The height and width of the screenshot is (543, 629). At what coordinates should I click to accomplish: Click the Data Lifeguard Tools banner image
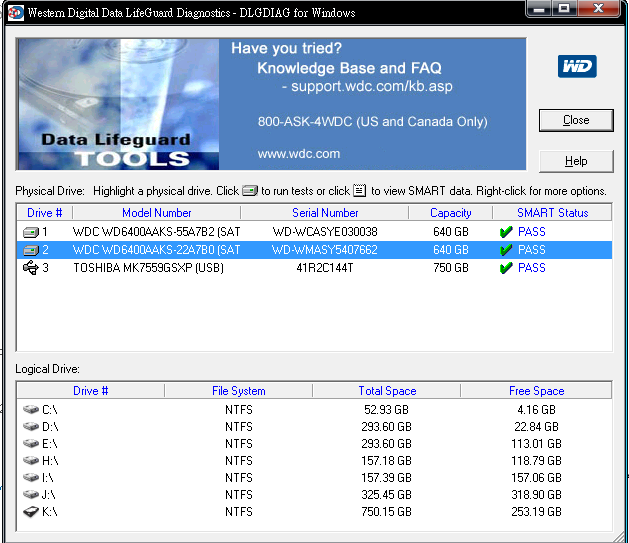(x=118, y=104)
